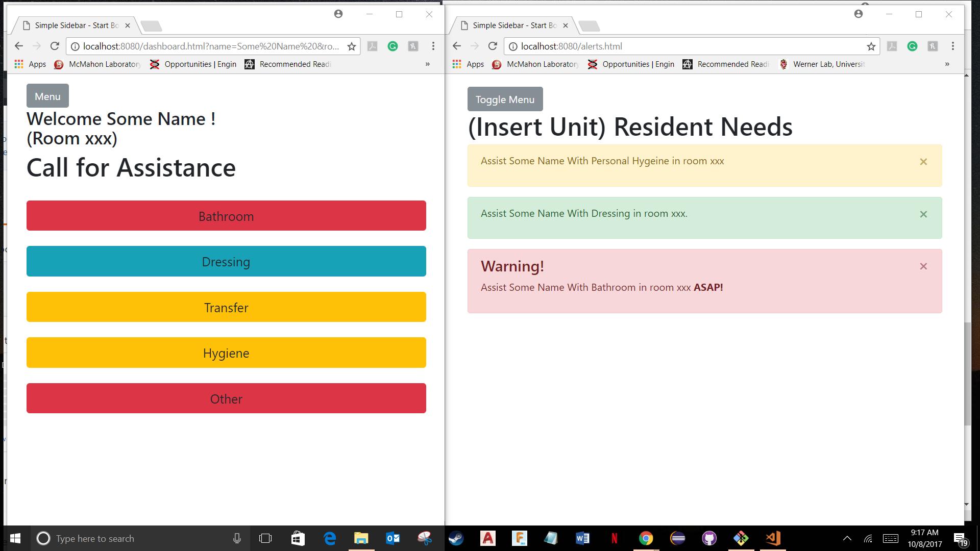Expand bookmarks overflow chevron in right browser
Screen dimensions: 980x551
pos(947,64)
